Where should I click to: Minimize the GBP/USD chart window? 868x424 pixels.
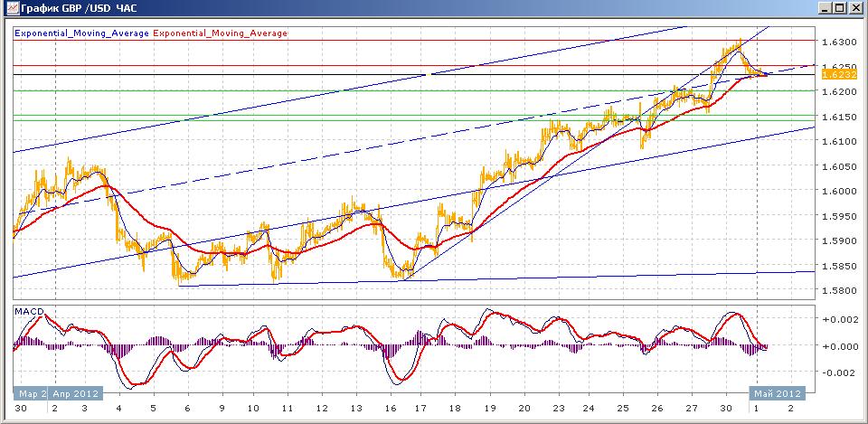coord(826,8)
